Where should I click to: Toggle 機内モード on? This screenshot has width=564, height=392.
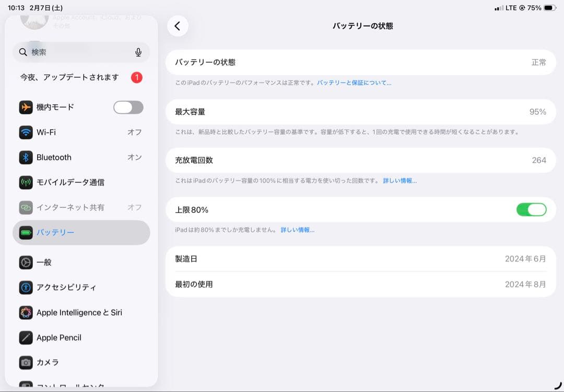(128, 107)
